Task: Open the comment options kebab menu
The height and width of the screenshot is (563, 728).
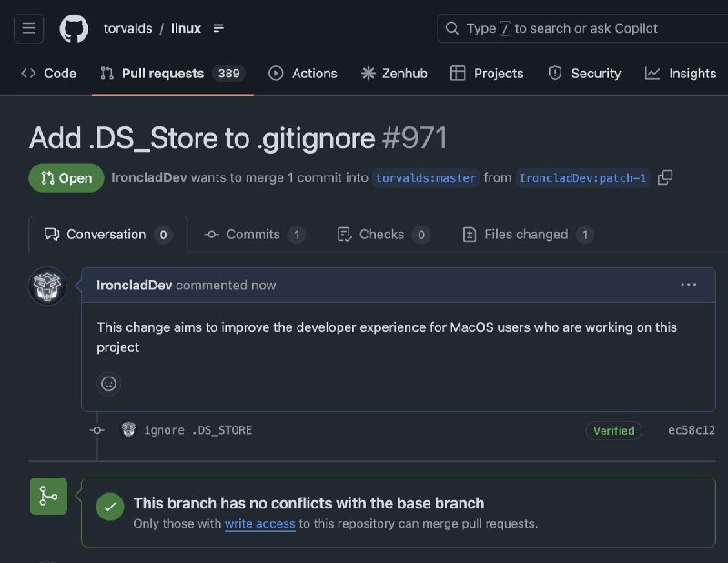Action: coord(689,285)
